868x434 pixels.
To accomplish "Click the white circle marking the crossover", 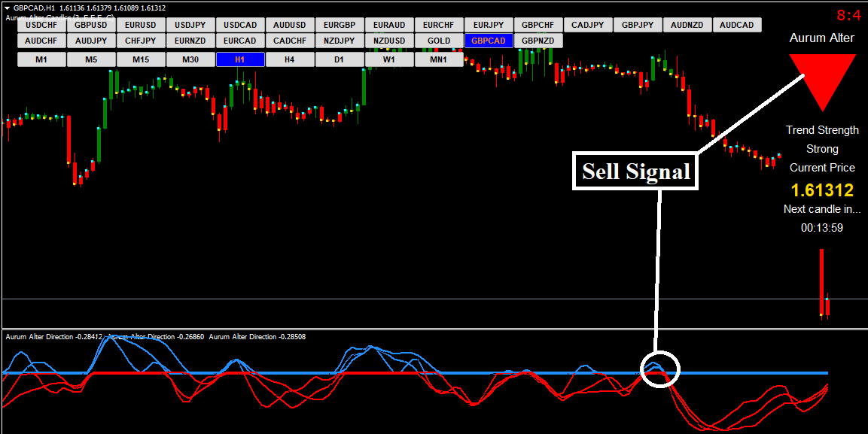I will (x=659, y=369).
